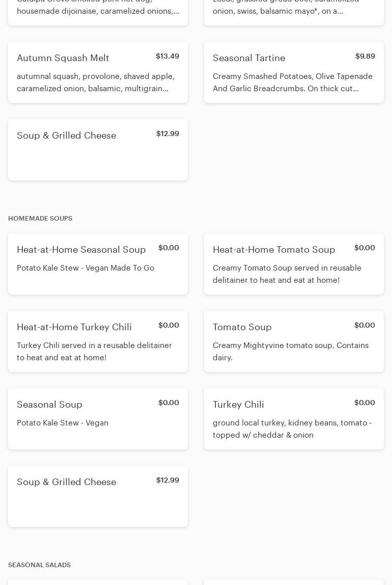Image resolution: width=392 pixels, height=585 pixels.
Task: Click the $9.89 Seasonal Tartine price
Action: [365, 56]
